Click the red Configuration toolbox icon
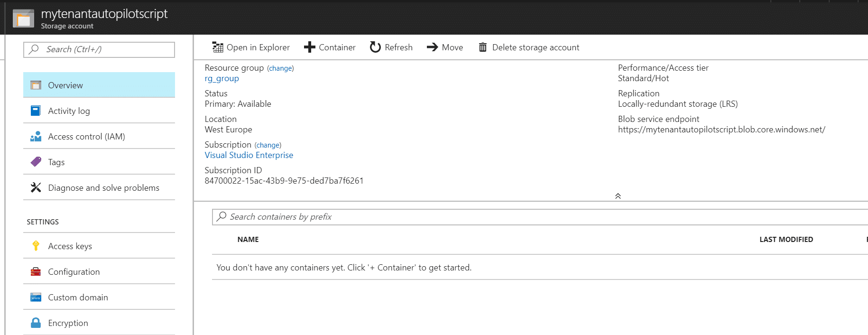 point(36,272)
